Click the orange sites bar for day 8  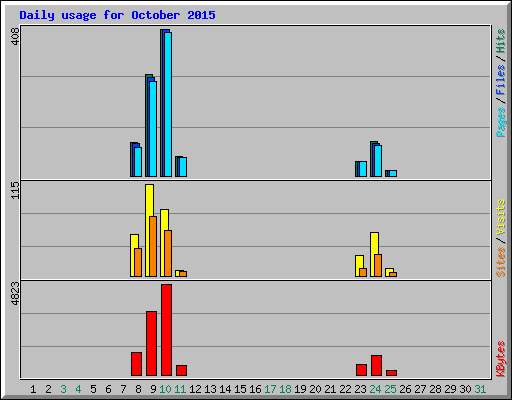[138, 262]
